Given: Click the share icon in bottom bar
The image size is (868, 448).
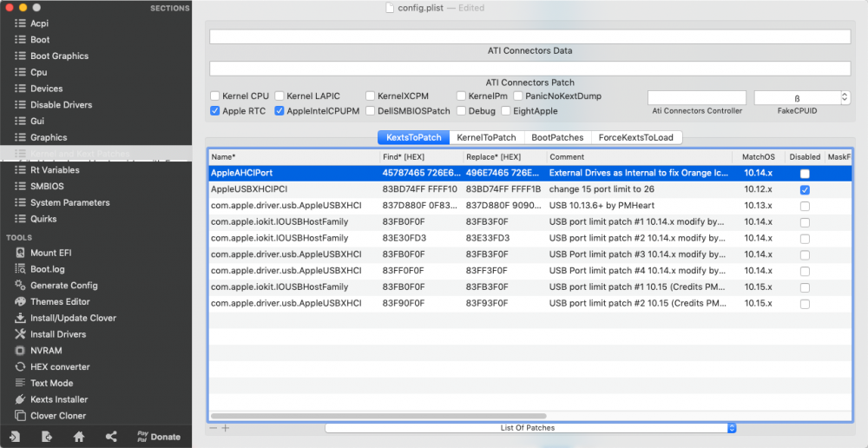Looking at the screenshot, I should click(x=111, y=437).
